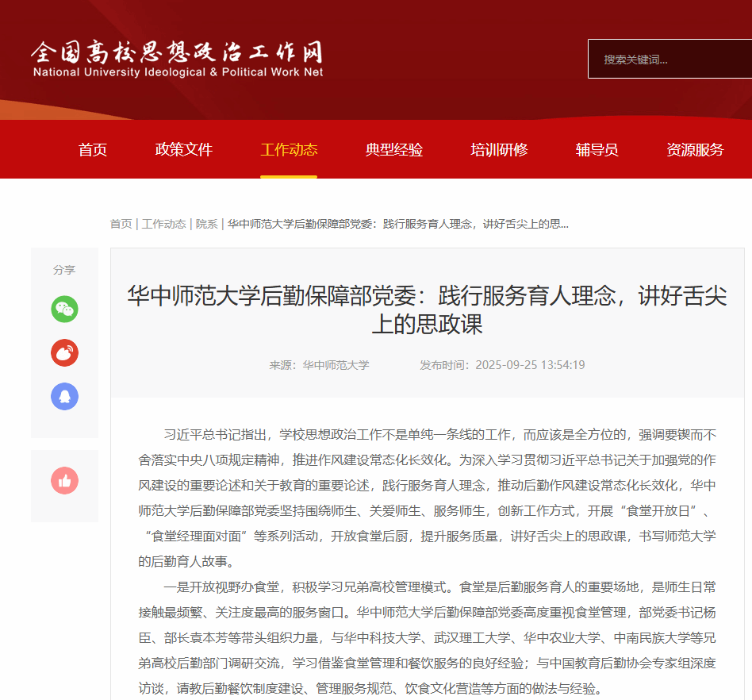The height and width of the screenshot is (700, 752).
Task: Share article via WeChat icon
Action: click(x=64, y=309)
